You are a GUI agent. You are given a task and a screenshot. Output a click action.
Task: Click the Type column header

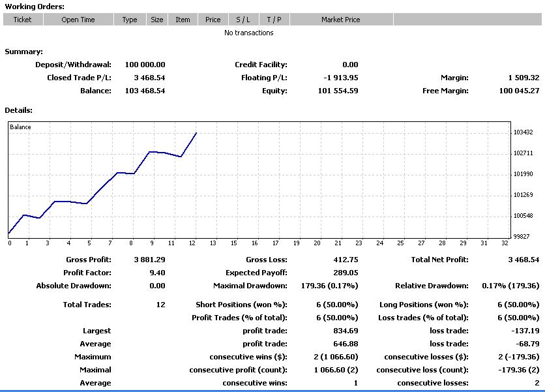click(x=130, y=20)
